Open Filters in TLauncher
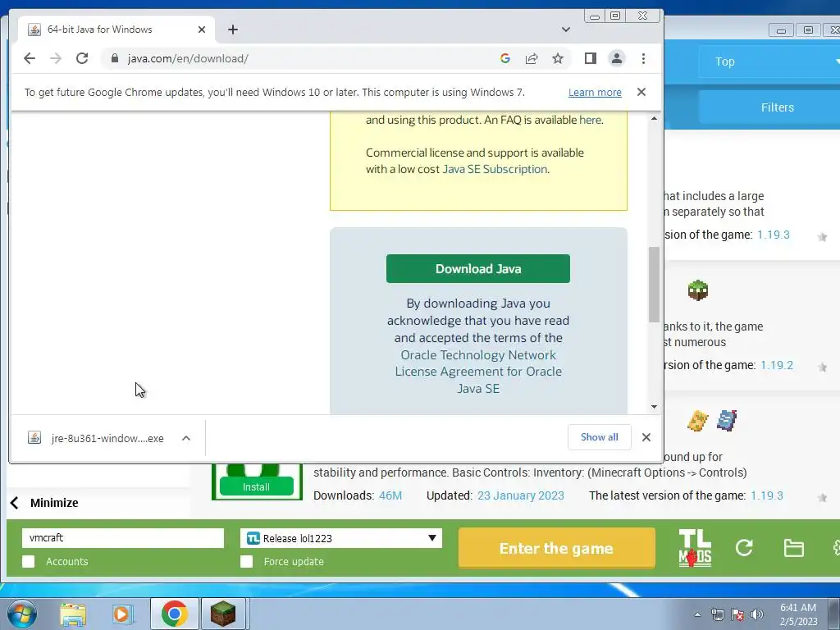840x630 pixels. pyautogui.click(x=769, y=107)
